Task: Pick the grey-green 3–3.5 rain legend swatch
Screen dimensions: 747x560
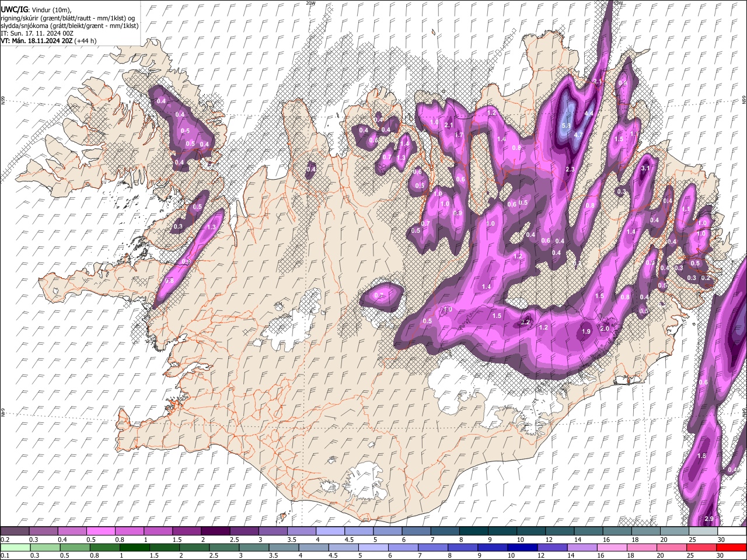Action: (x=253, y=547)
